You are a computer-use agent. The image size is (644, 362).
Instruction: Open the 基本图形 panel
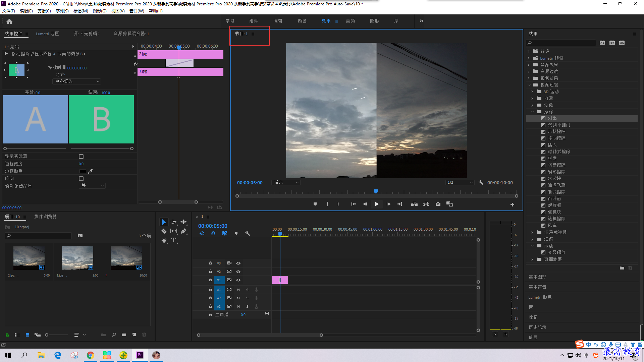pos(537,277)
